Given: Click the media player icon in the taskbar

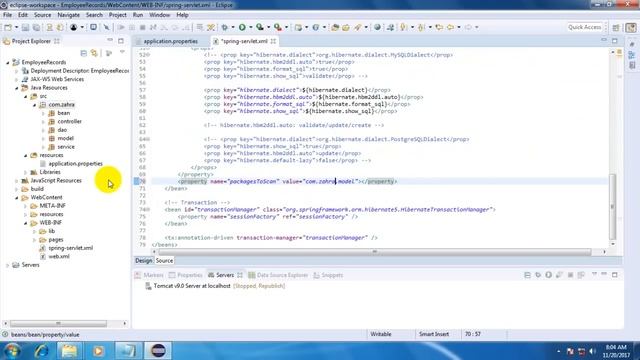Looking at the screenshot, I should (98, 351).
